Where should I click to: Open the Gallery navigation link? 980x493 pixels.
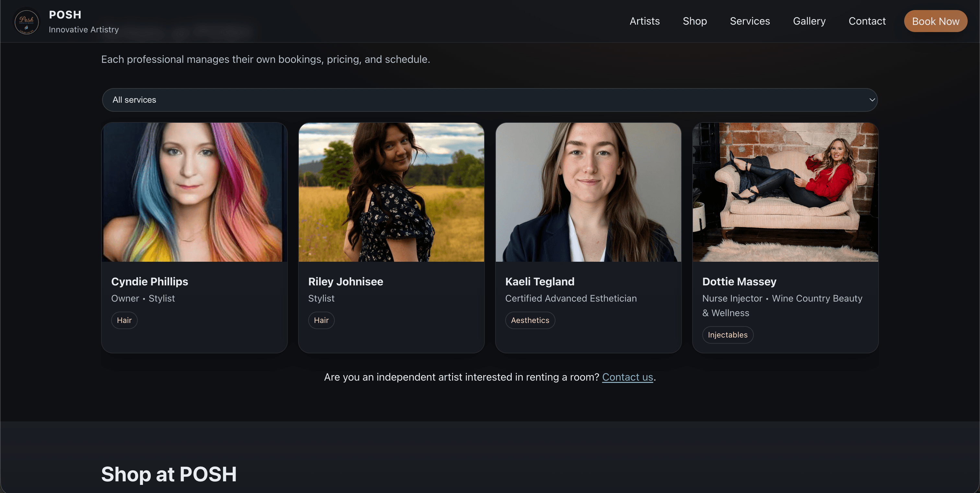coord(809,21)
